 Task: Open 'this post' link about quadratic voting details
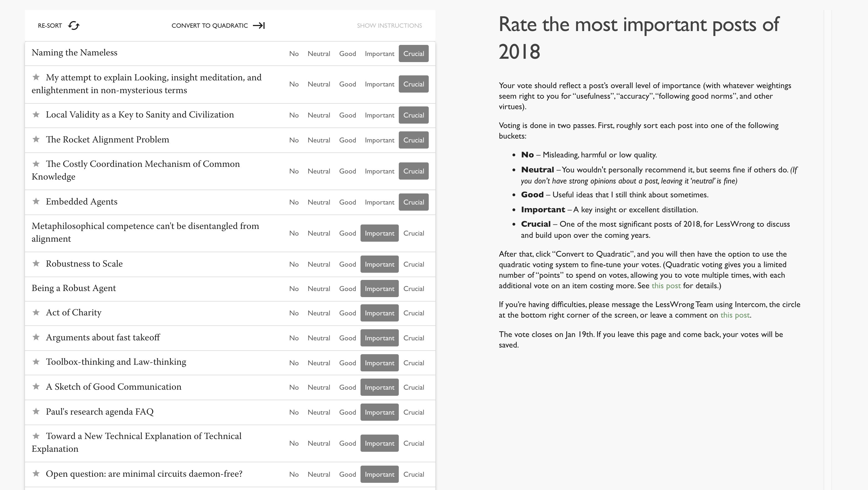tap(666, 285)
